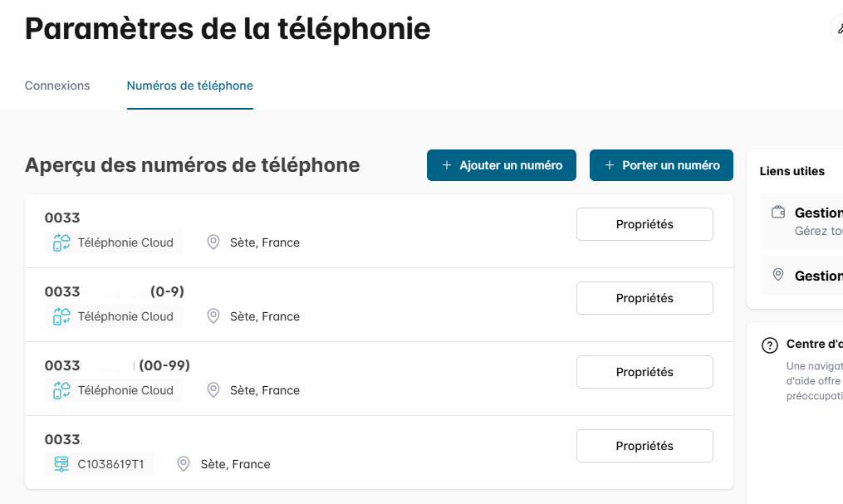
Task: Click the Porter un numéro button
Action: 661,165
